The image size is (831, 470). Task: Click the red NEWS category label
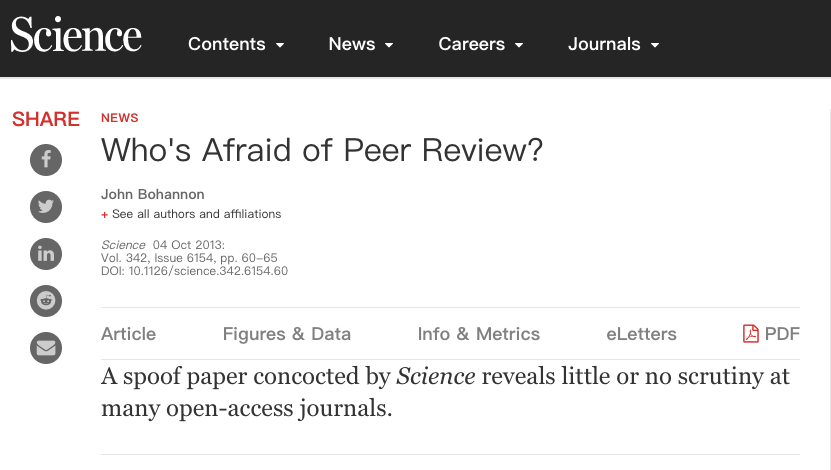[x=119, y=118]
